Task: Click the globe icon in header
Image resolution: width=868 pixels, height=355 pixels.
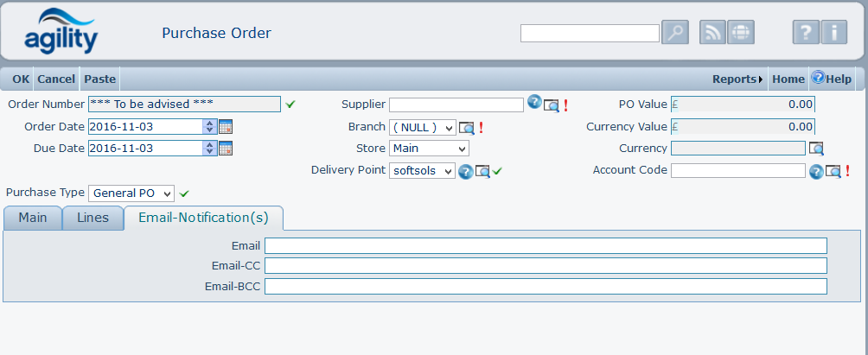Action: (x=741, y=33)
